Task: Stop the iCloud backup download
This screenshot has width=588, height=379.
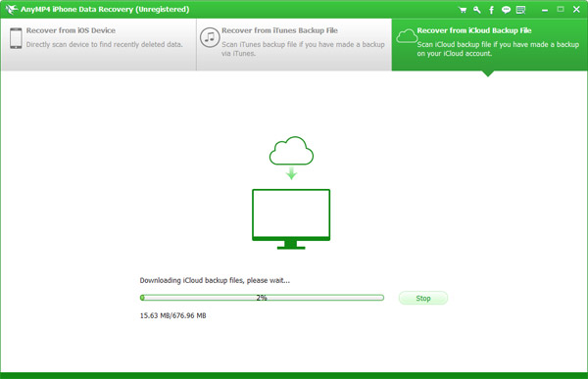Action: click(423, 298)
